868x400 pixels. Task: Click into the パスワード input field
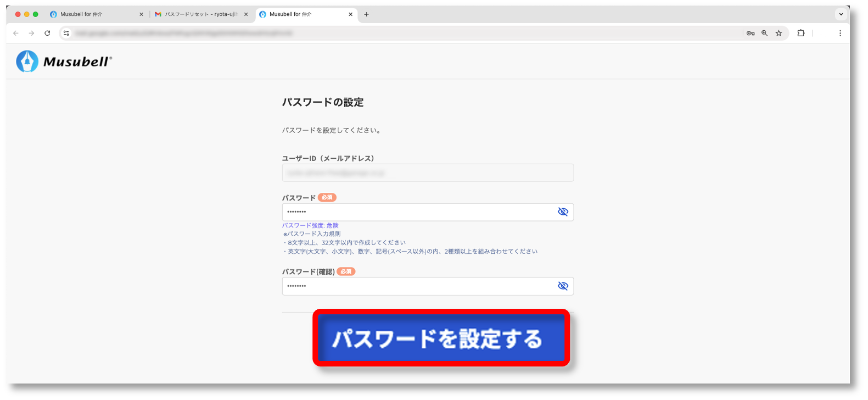pyautogui.click(x=417, y=212)
